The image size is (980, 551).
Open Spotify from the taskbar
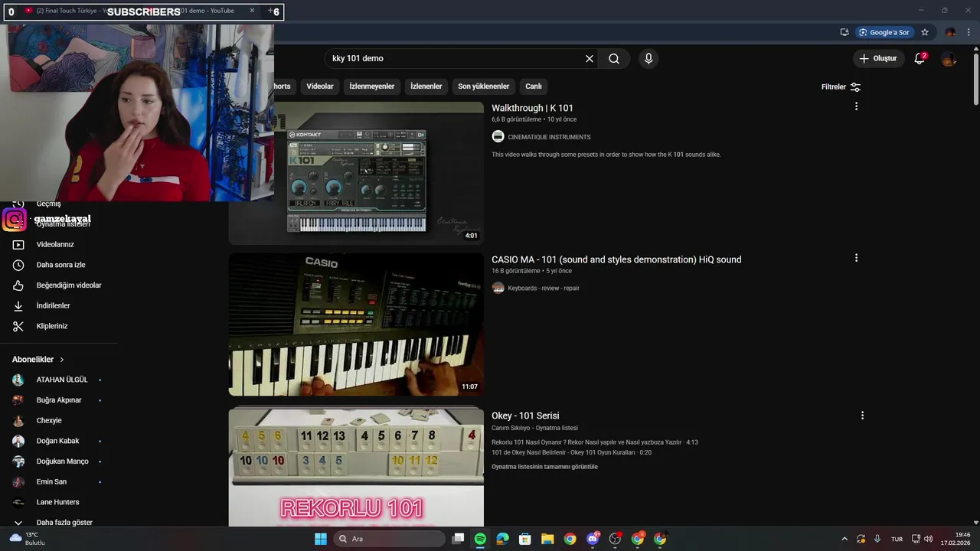[x=480, y=539]
